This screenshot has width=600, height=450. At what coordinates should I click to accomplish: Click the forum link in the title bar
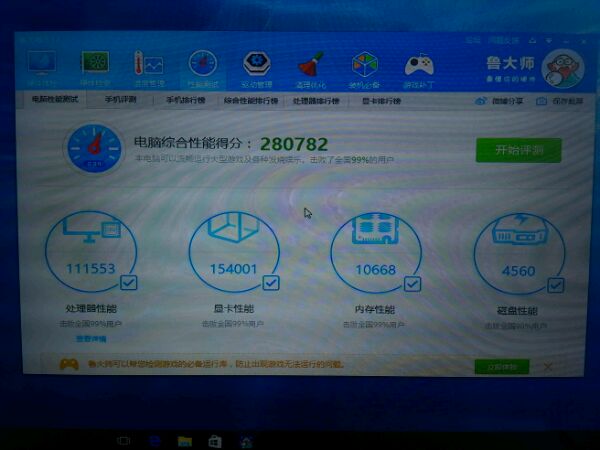click(473, 40)
